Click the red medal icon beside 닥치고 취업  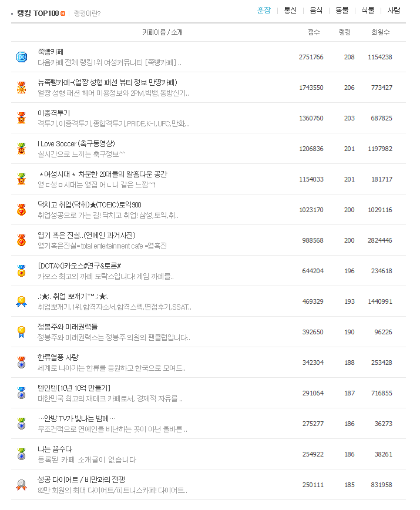[x=22, y=210]
